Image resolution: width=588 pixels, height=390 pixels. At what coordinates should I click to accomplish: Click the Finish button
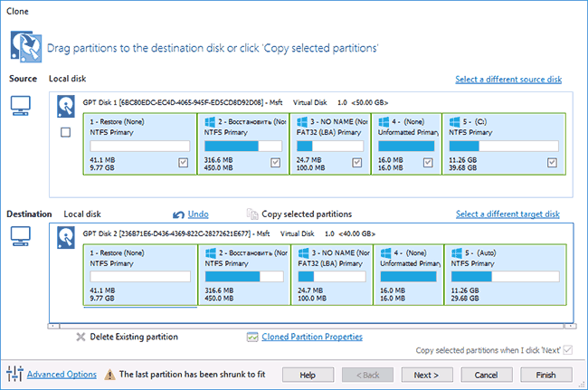(x=546, y=375)
